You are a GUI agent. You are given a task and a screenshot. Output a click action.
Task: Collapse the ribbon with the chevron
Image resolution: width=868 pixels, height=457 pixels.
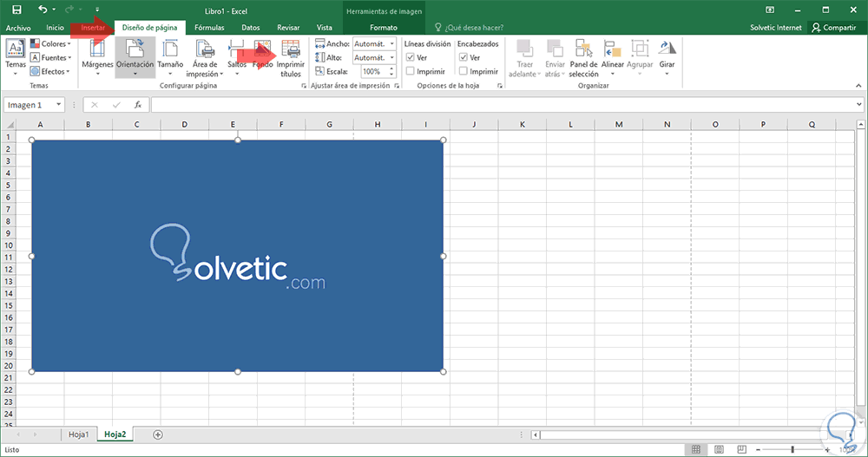858,86
